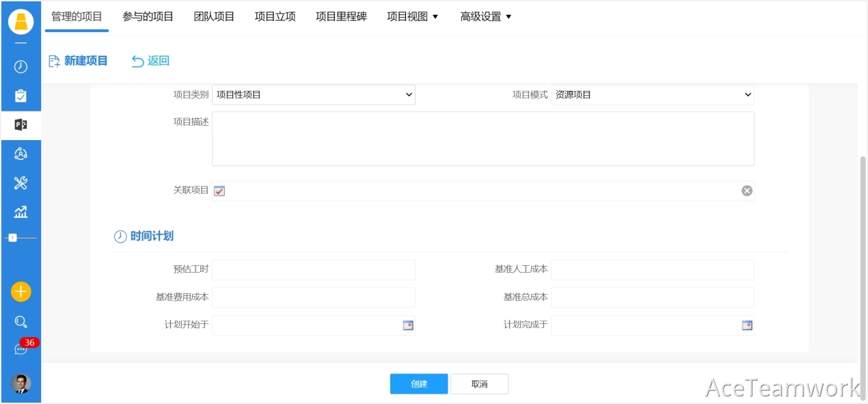
Task: Click the wrench tools sidebar icon
Action: 21,183
